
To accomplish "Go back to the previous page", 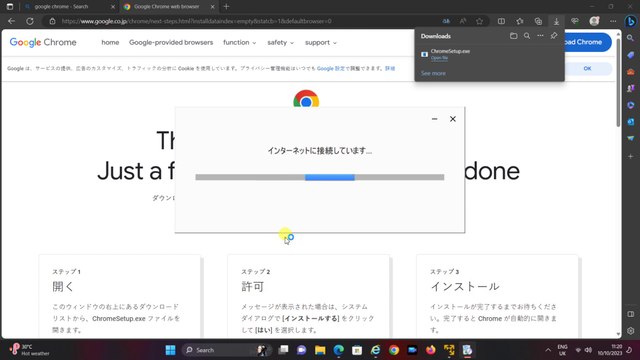I will [x=11, y=21].
